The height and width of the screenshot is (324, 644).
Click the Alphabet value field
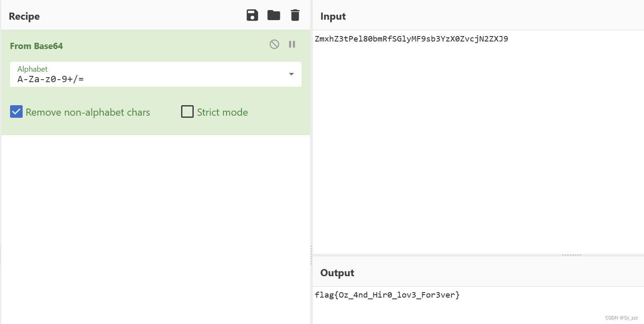(x=156, y=74)
